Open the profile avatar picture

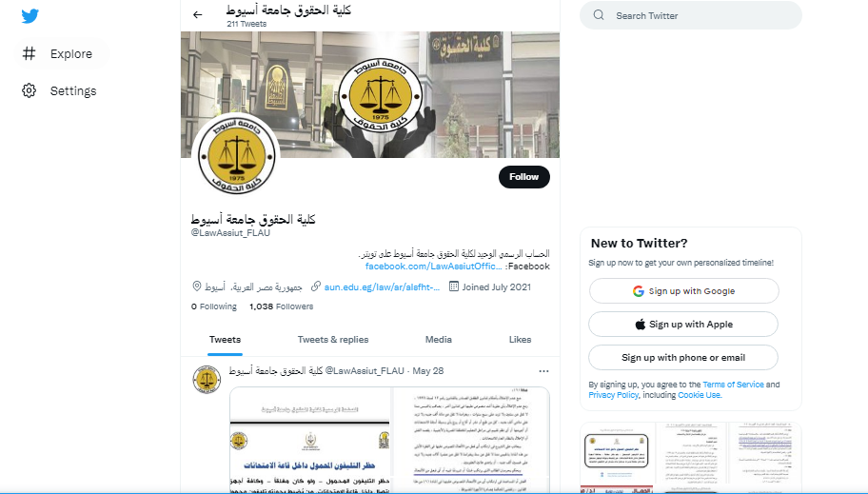pyautogui.click(x=236, y=155)
